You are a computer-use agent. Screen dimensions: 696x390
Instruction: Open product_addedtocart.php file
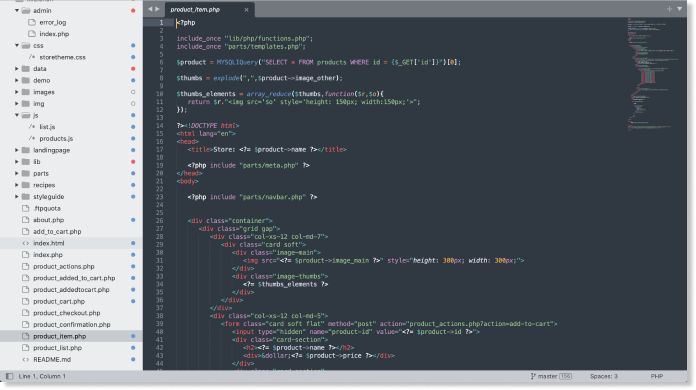[x=71, y=289]
